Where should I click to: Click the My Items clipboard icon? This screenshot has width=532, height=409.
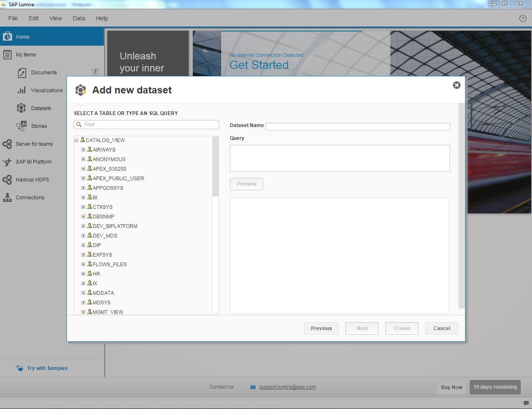pyautogui.click(x=7, y=54)
